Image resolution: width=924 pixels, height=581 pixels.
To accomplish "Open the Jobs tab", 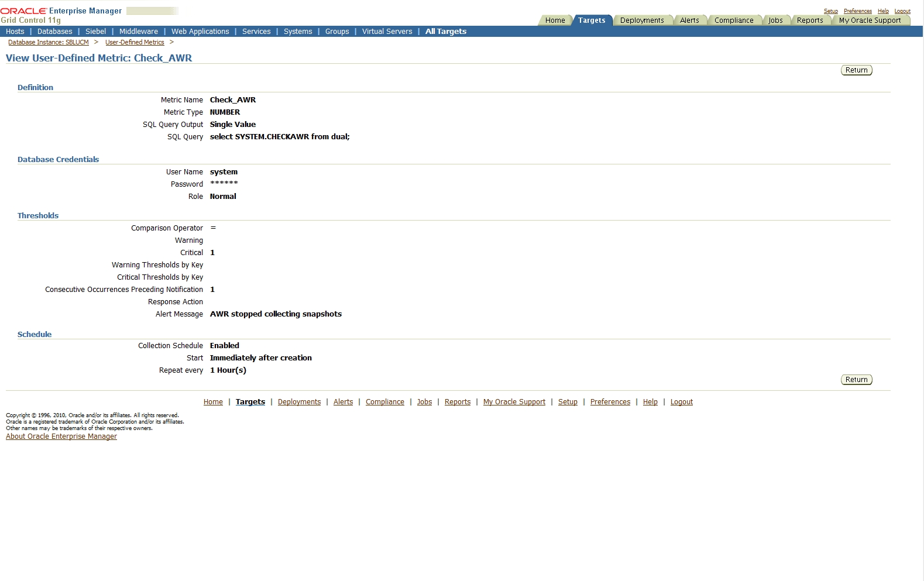I will pyautogui.click(x=775, y=20).
